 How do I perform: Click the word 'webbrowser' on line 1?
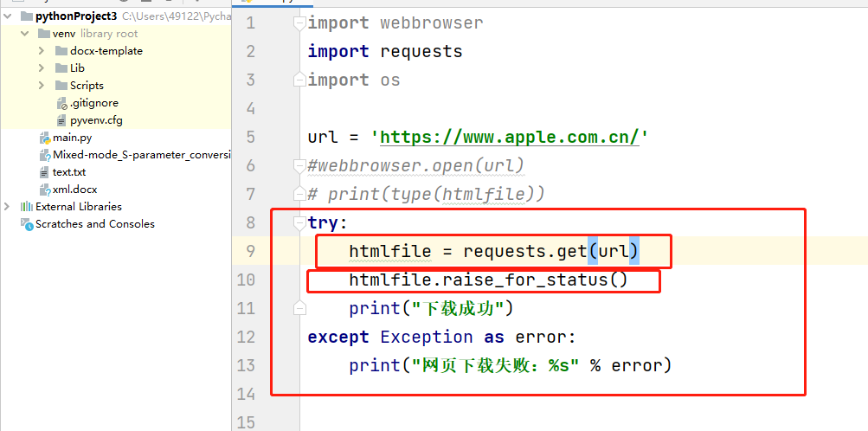point(432,23)
